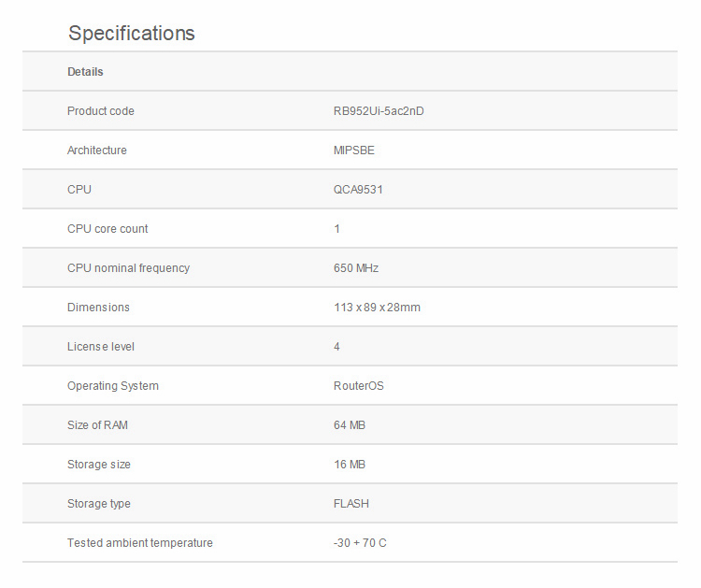Select the Product code label

click(101, 111)
